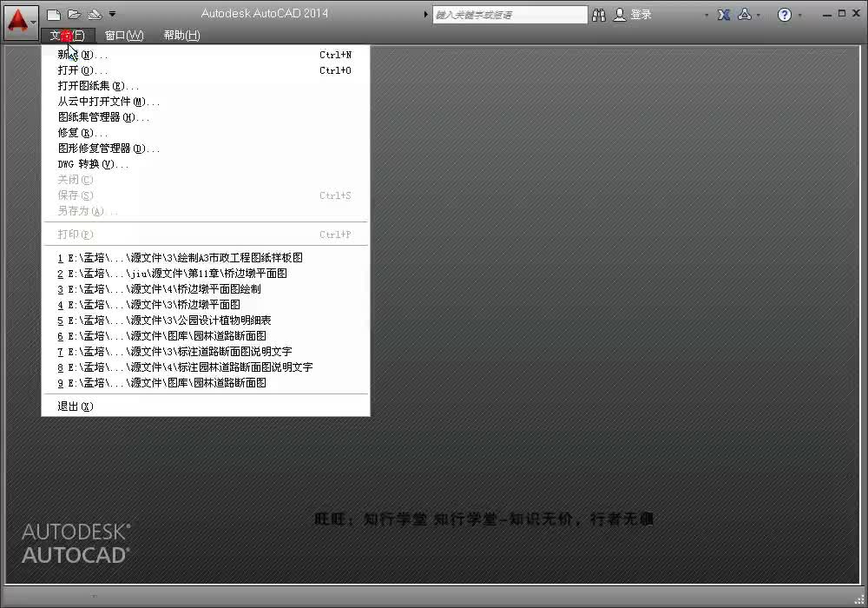
Task: Click the binoculars search icon
Action: 598,15
